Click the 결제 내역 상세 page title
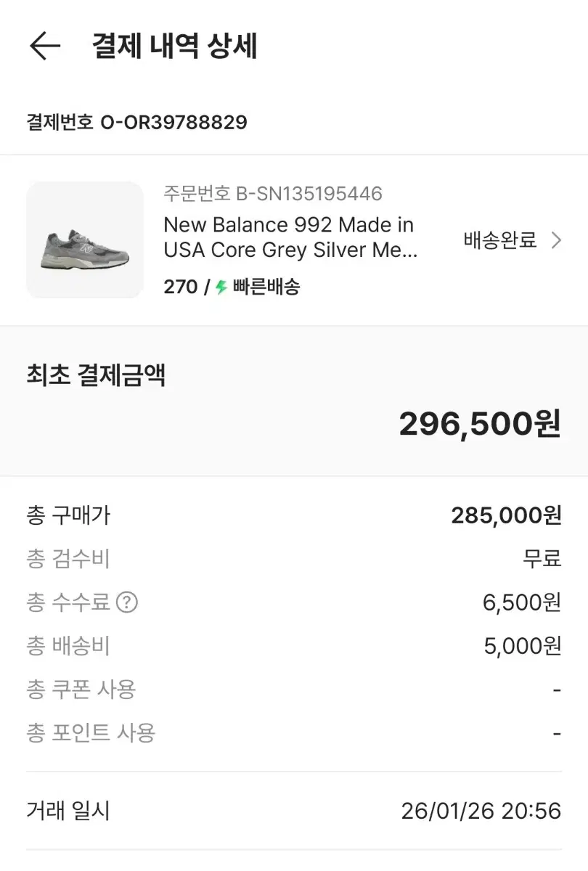 (174, 46)
